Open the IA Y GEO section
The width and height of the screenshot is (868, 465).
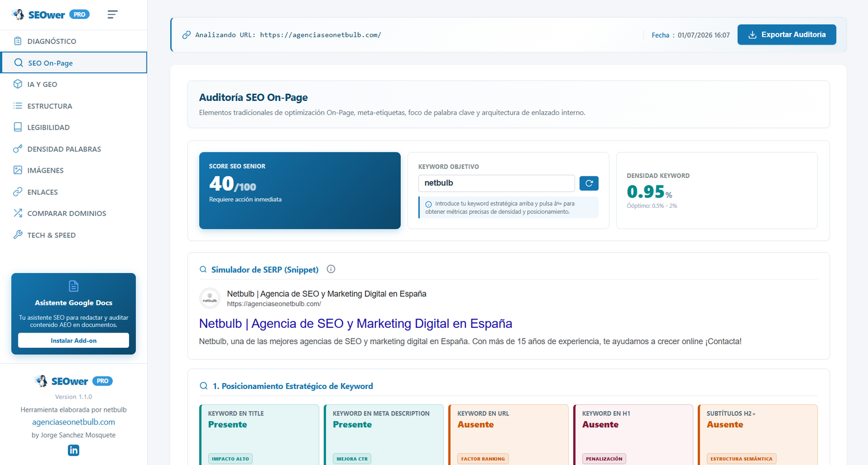[x=74, y=84]
